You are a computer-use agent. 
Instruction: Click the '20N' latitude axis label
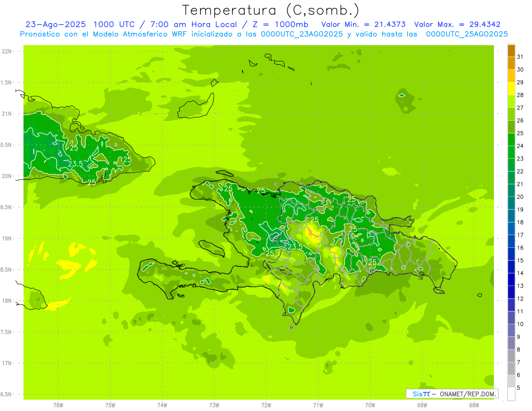tap(7, 176)
